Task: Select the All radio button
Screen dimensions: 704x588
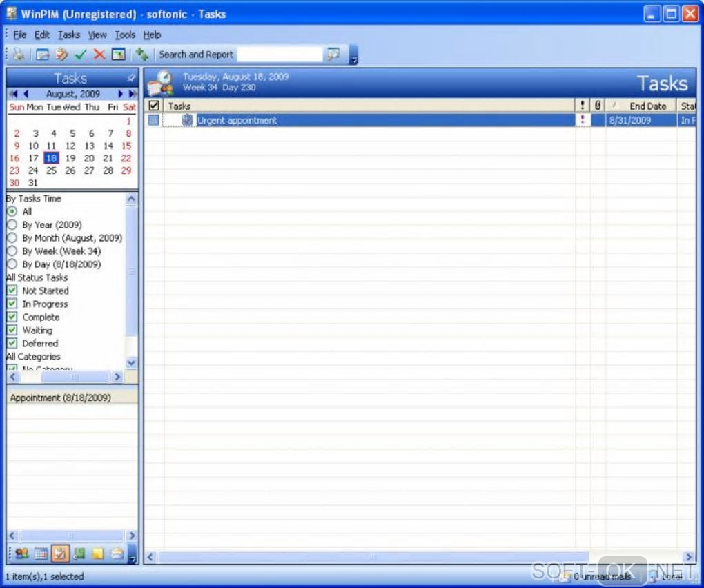Action: (x=12, y=211)
